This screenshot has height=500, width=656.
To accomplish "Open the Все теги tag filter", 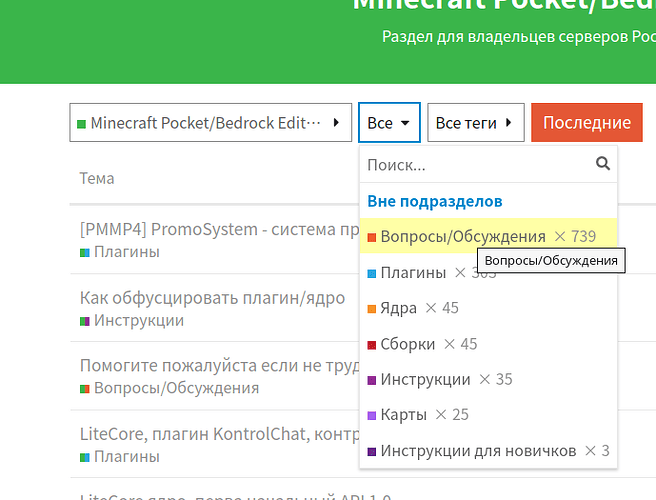I will [476, 123].
